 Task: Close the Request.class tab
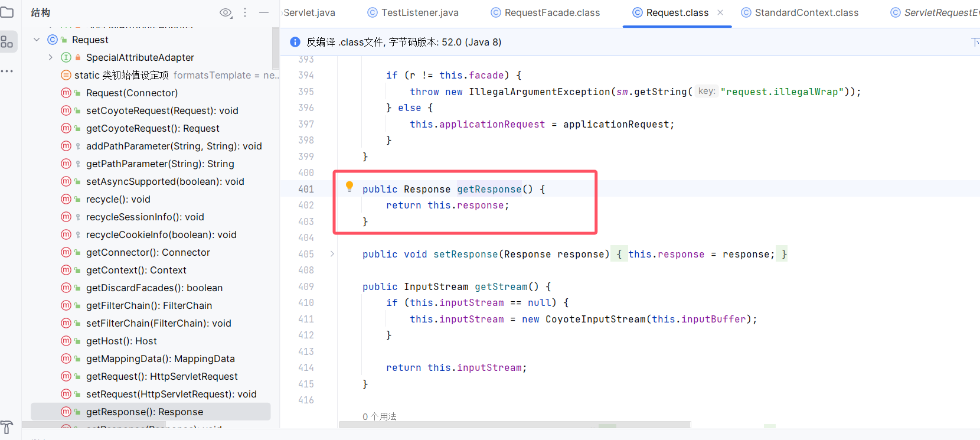720,12
